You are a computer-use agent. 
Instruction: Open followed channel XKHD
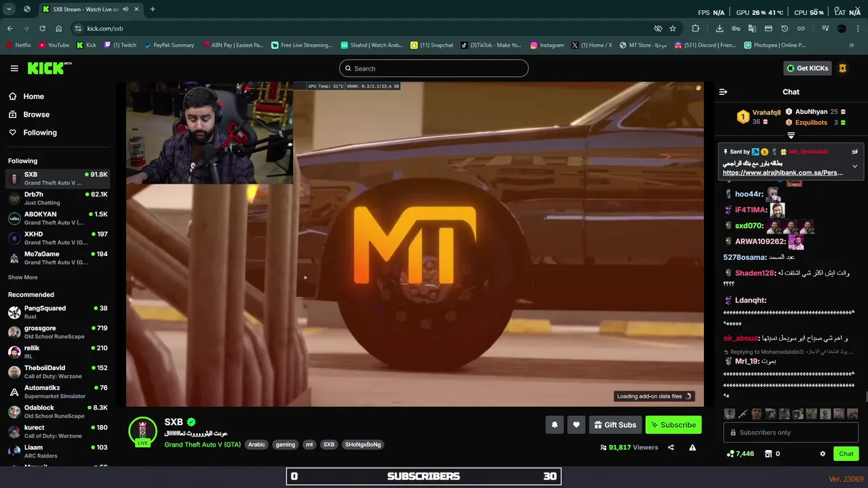tap(57, 238)
